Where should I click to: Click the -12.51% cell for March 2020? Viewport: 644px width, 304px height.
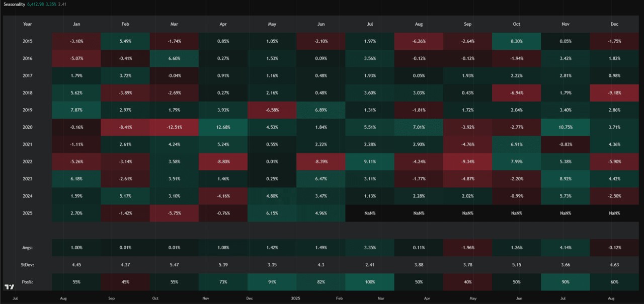point(174,127)
